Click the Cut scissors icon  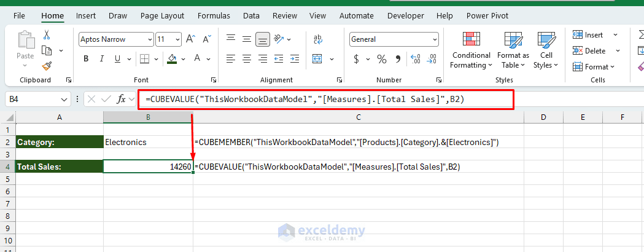click(x=47, y=35)
